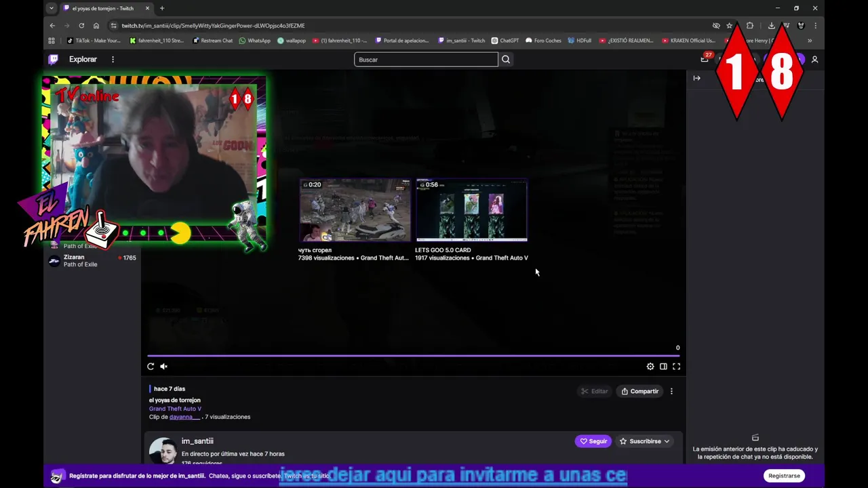The image size is (868, 488).
Task: Follow the channel with Seguir button
Action: 593,441
